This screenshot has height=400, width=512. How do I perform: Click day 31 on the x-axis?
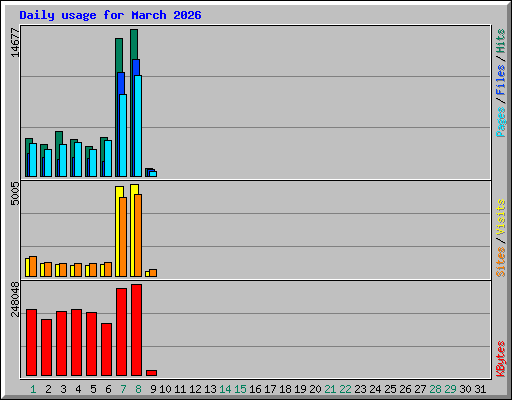[x=480, y=389]
